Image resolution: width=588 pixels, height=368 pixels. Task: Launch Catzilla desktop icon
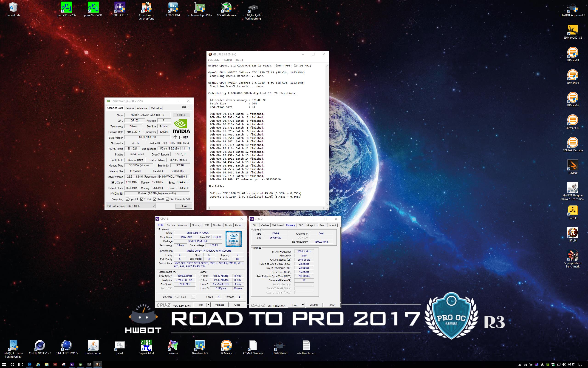point(573,212)
